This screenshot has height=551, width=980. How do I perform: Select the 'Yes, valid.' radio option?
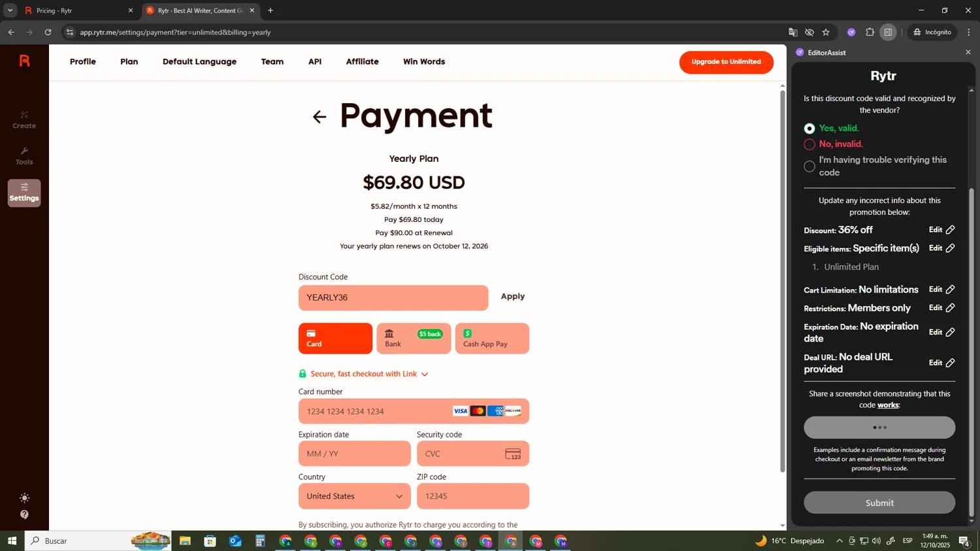click(x=809, y=129)
